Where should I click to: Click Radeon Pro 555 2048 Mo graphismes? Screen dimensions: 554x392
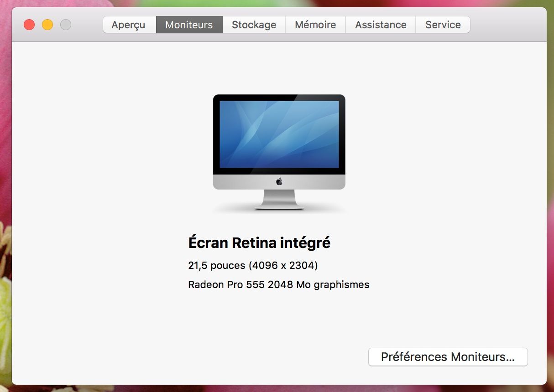pos(278,285)
